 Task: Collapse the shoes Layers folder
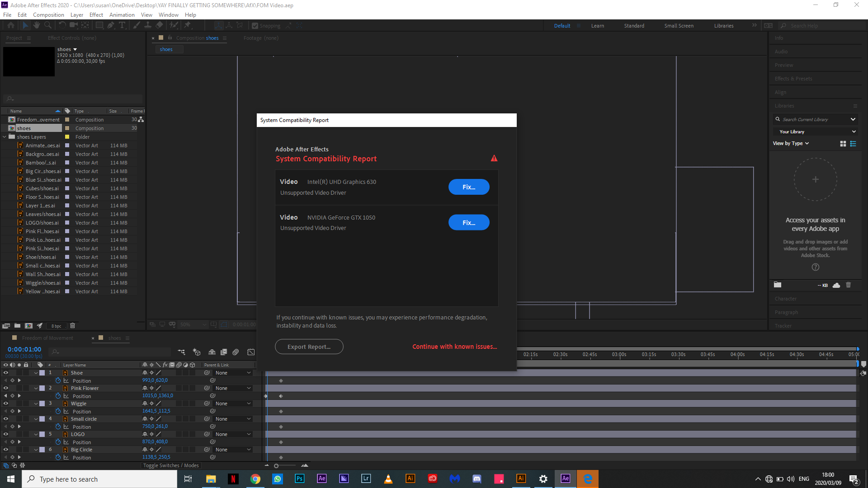[x=5, y=137]
